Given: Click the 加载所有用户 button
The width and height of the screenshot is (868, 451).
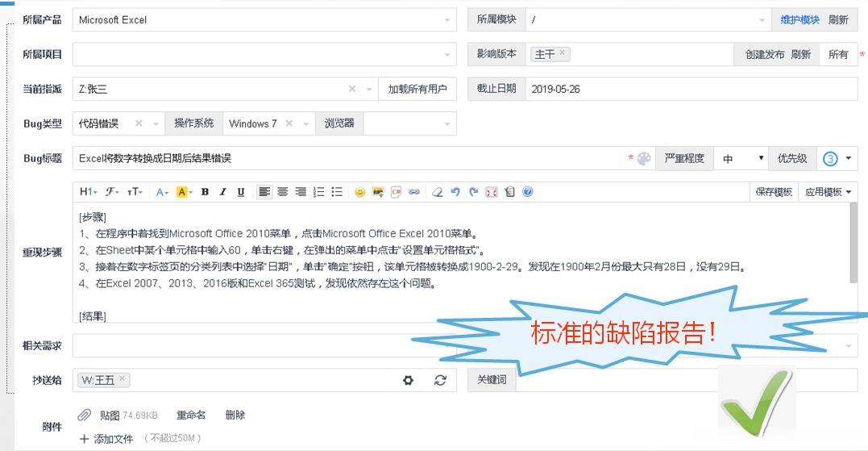Looking at the screenshot, I should click(x=417, y=89).
